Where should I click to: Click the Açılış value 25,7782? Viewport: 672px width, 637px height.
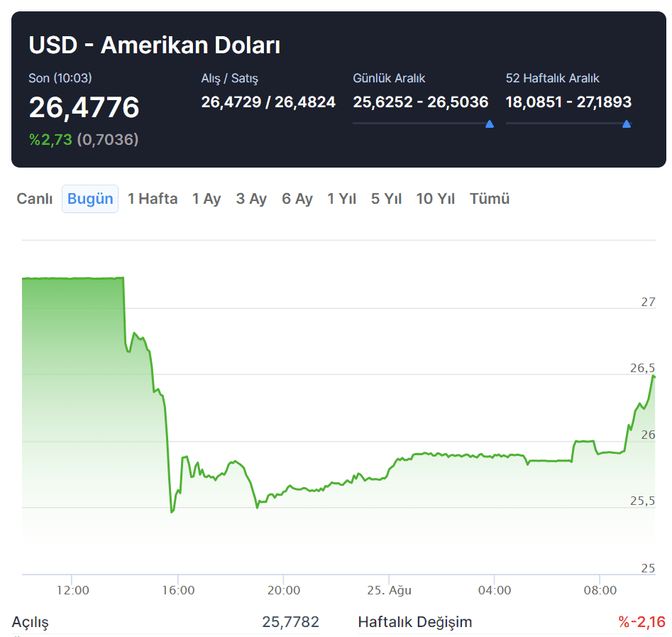click(290, 622)
